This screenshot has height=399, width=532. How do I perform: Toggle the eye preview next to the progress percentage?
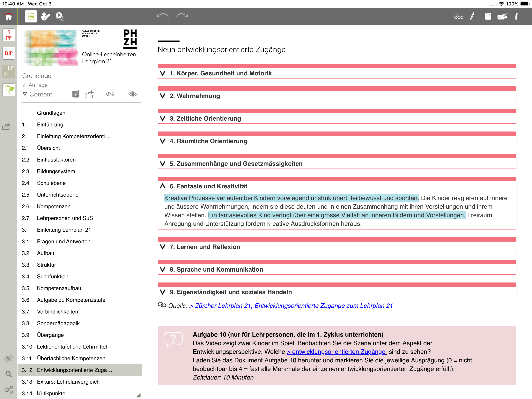click(133, 94)
